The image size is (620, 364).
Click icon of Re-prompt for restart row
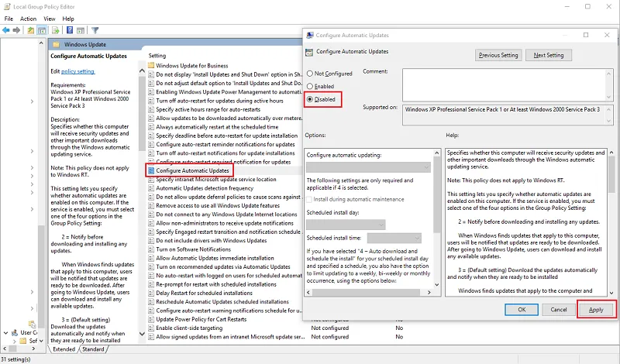click(x=151, y=284)
